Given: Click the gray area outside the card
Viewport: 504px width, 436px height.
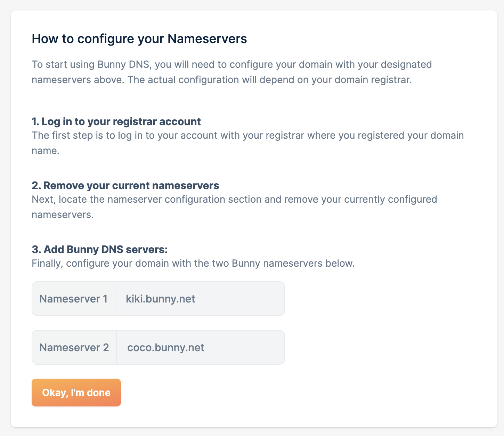Looking at the screenshot, I should [5, 218].
